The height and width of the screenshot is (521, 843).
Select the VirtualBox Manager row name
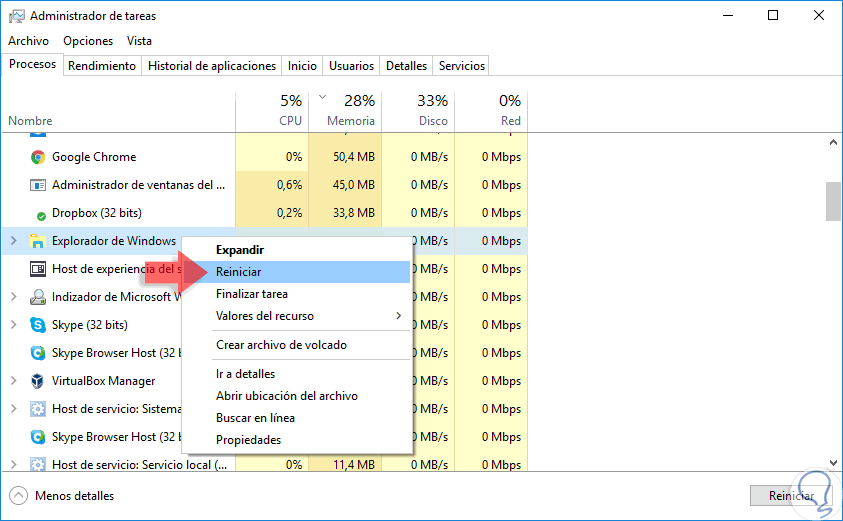coord(104,381)
